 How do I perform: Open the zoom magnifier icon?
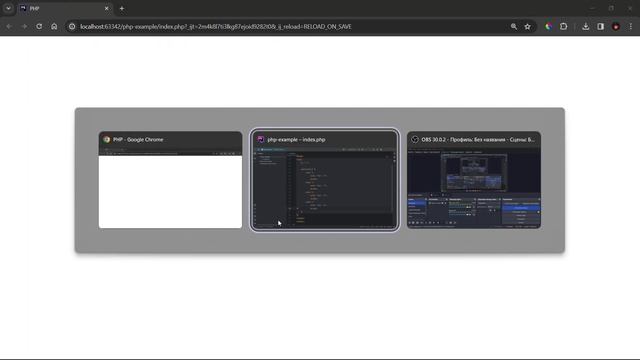[514, 27]
